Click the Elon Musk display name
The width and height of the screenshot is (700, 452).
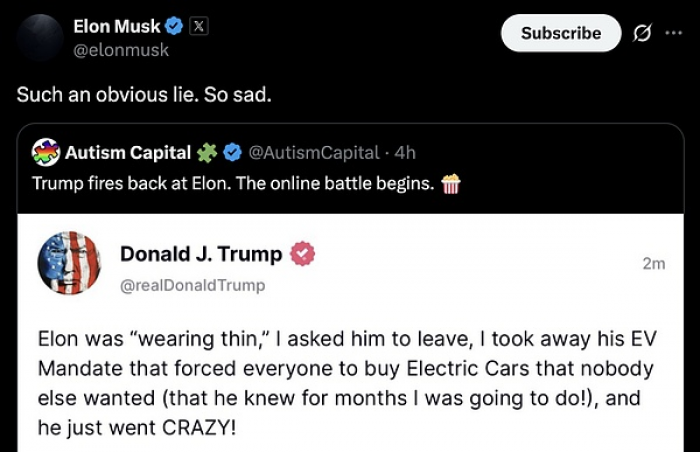coord(117,26)
